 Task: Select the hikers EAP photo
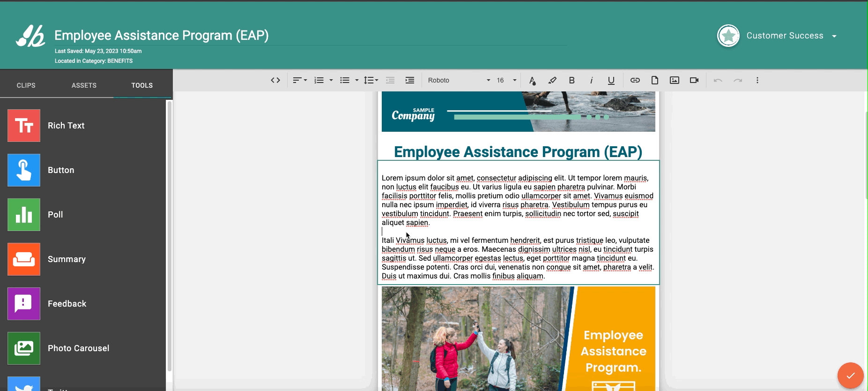coord(519,338)
